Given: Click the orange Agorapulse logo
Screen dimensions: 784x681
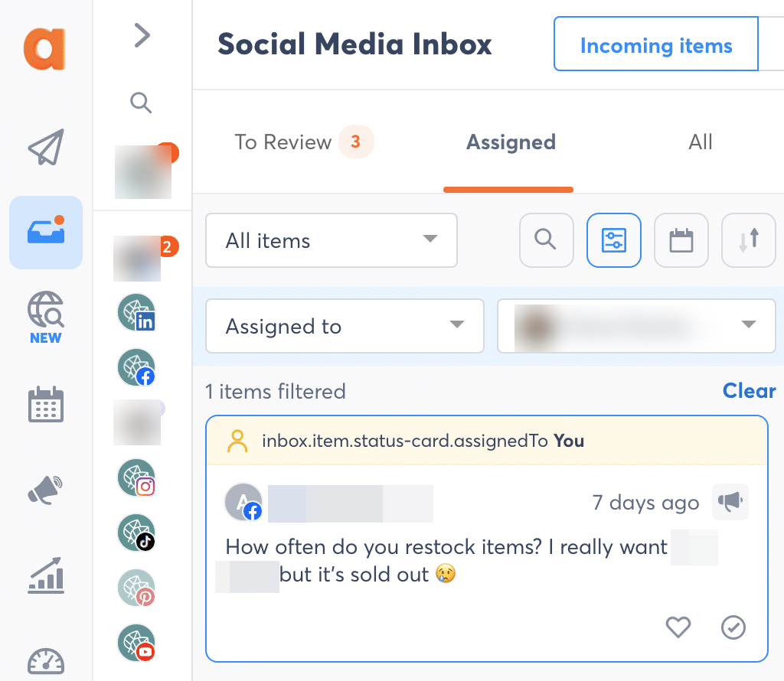Looking at the screenshot, I should [45, 48].
